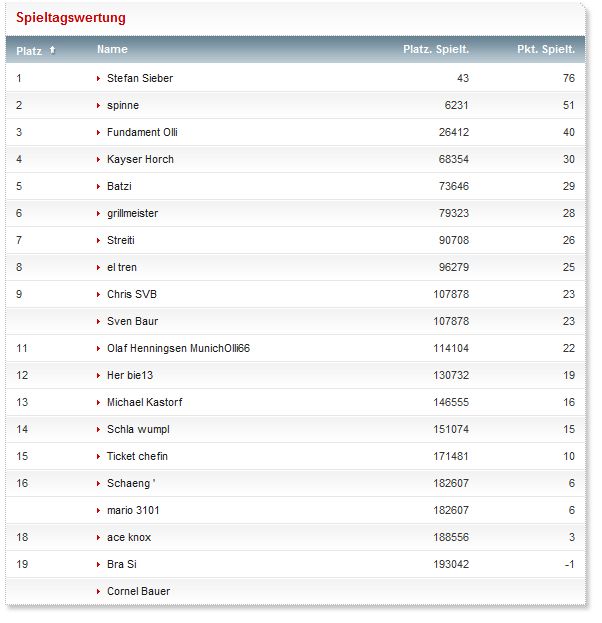Click the sort arrow next to Platz
602x623 pixels.
[x=52, y=50]
